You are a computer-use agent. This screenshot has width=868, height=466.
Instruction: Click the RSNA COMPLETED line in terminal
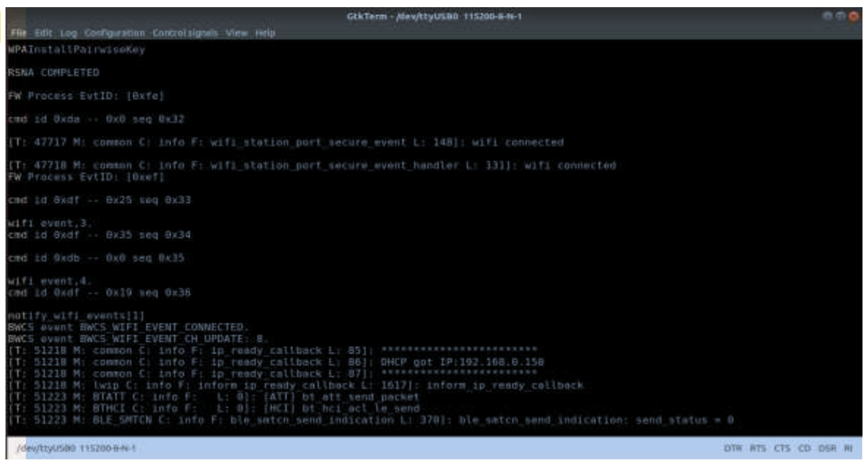point(53,73)
